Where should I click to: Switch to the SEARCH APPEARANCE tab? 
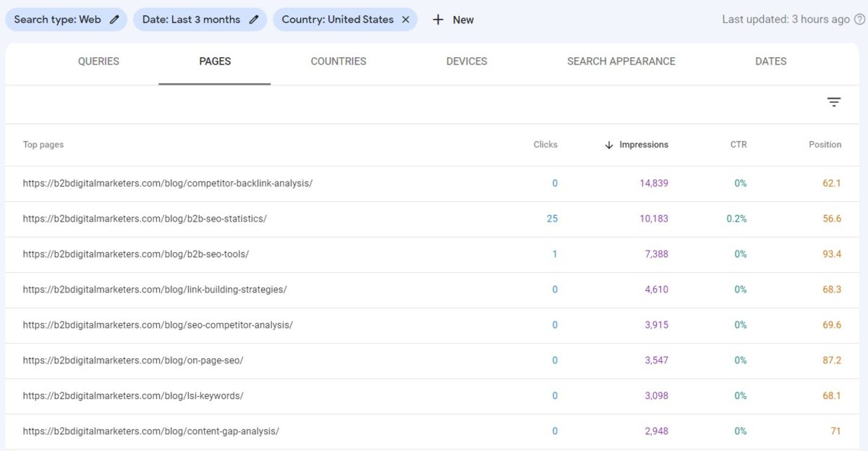(621, 62)
